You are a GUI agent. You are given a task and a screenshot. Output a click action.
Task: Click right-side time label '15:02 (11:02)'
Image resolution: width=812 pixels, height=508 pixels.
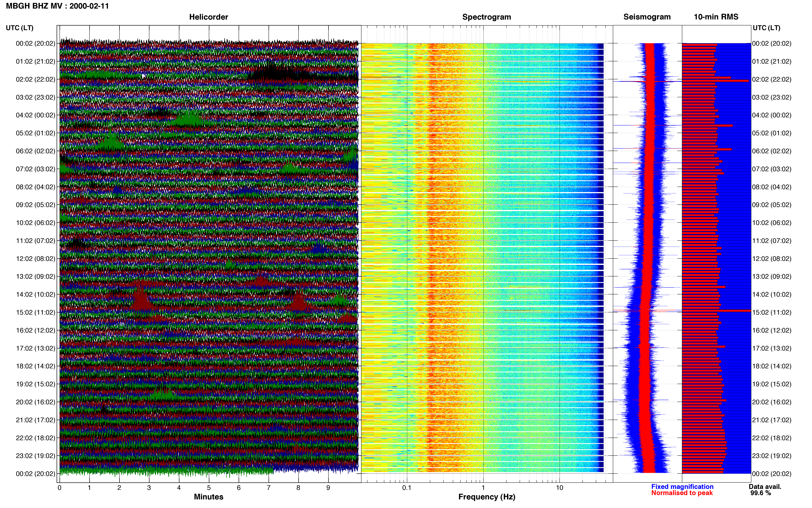[772, 313]
